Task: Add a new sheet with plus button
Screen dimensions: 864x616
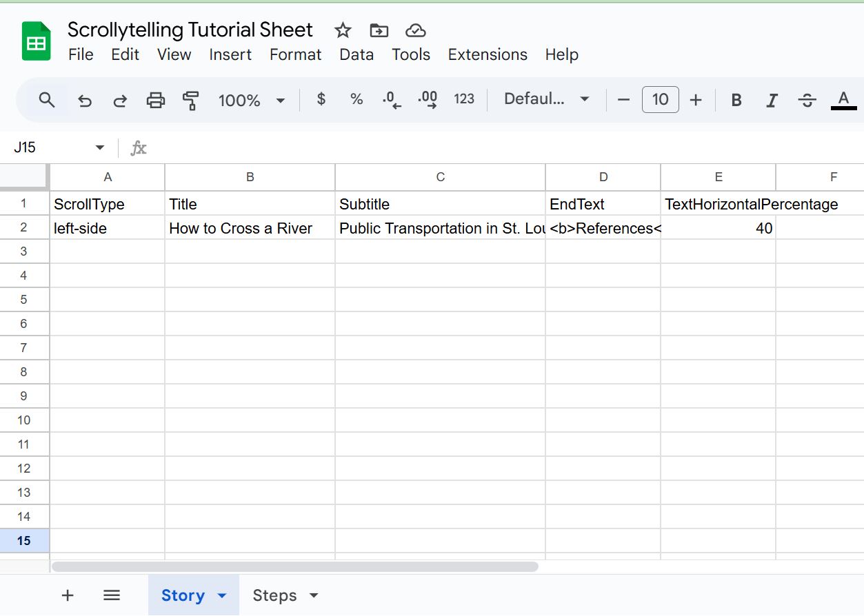Action: click(68, 595)
